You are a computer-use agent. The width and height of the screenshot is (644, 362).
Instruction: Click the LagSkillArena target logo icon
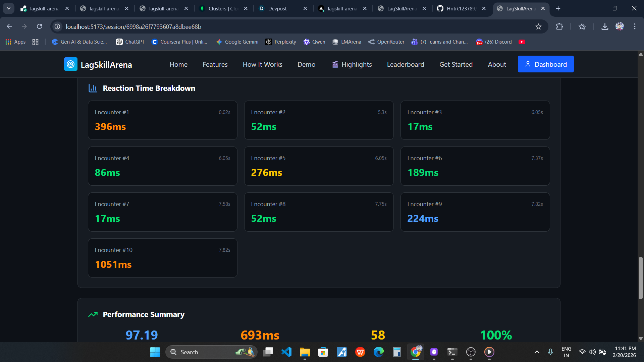click(70, 64)
